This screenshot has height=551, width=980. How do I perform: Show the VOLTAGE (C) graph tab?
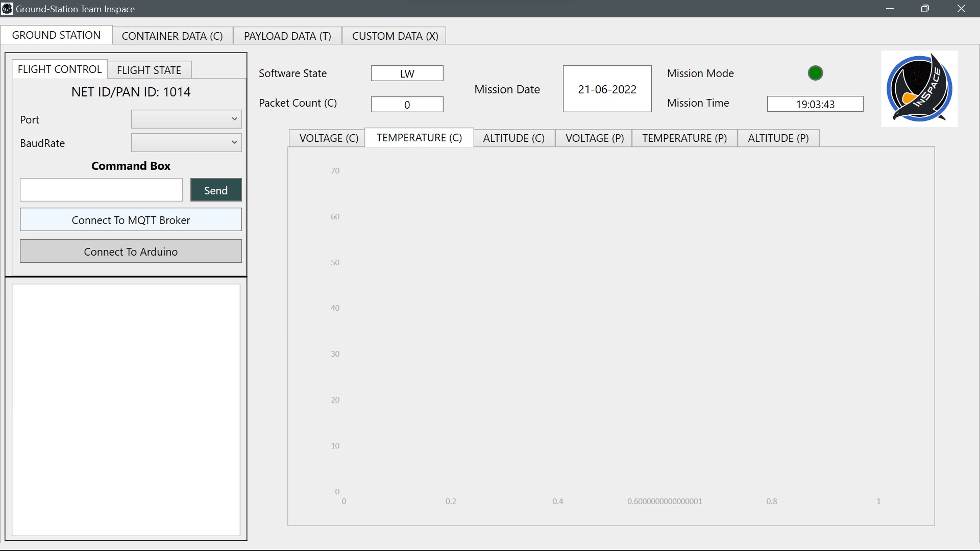[x=329, y=138]
